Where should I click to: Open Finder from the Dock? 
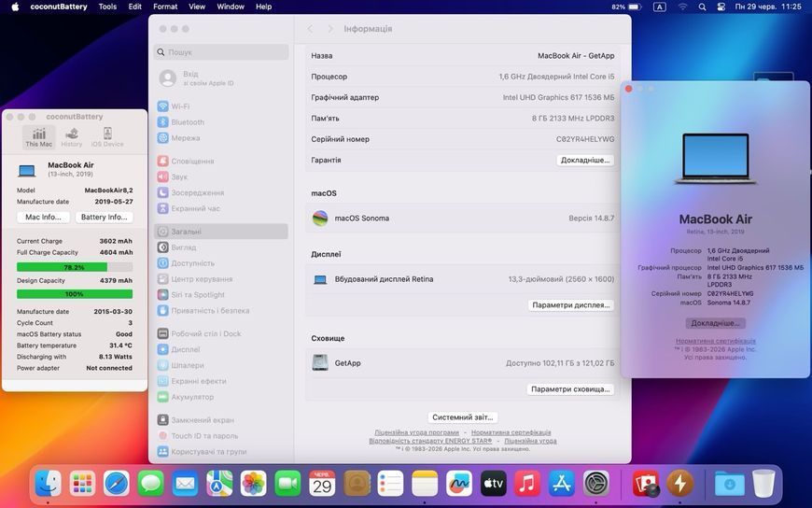[49, 484]
